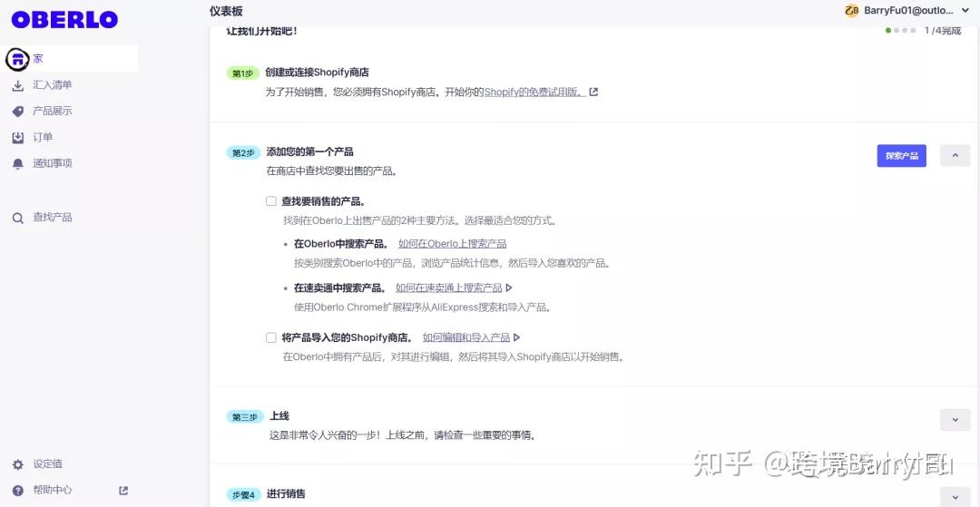Click the 仪表板 page title
This screenshot has height=507, width=980.
(x=226, y=11)
